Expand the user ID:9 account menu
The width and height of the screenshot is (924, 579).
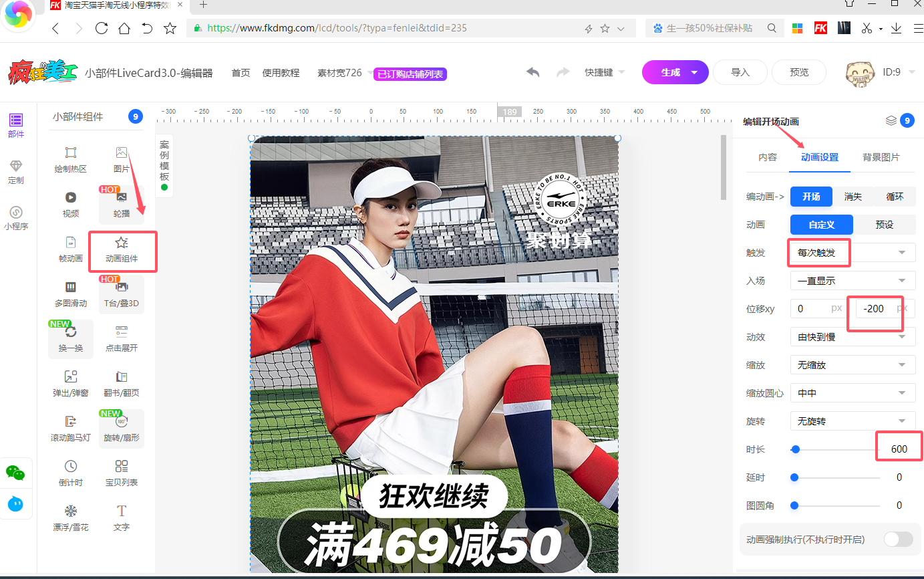tap(899, 72)
